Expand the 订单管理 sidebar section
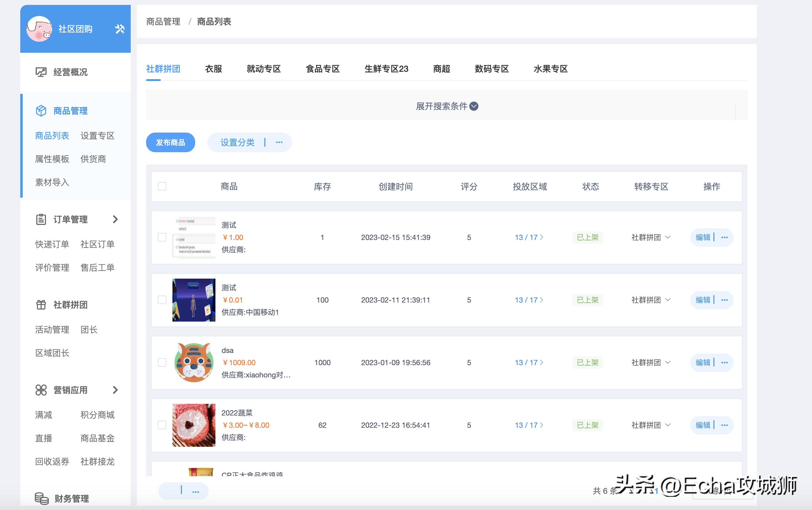 click(116, 219)
